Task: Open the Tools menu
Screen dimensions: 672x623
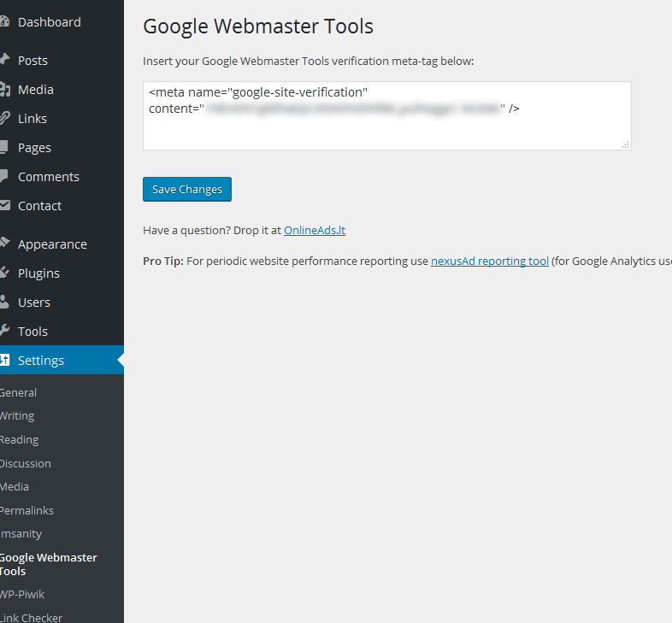Action: pos(32,332)
